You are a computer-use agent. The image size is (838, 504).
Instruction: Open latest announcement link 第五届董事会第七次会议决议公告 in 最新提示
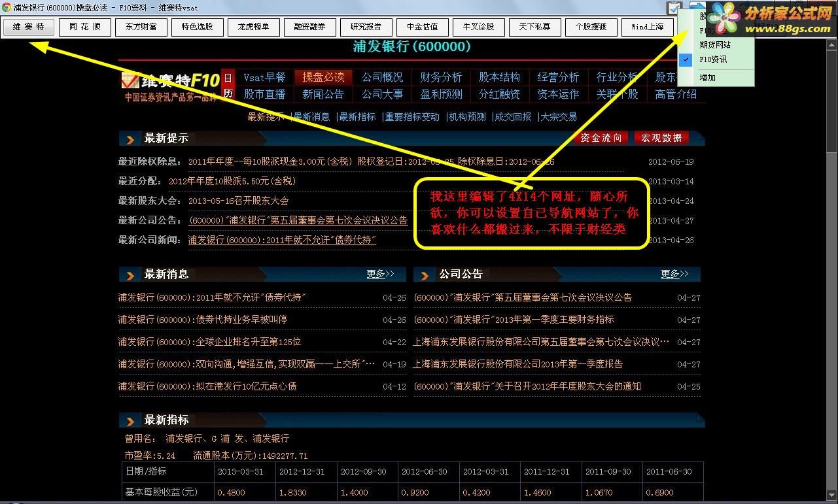click(x=298, y=220)
